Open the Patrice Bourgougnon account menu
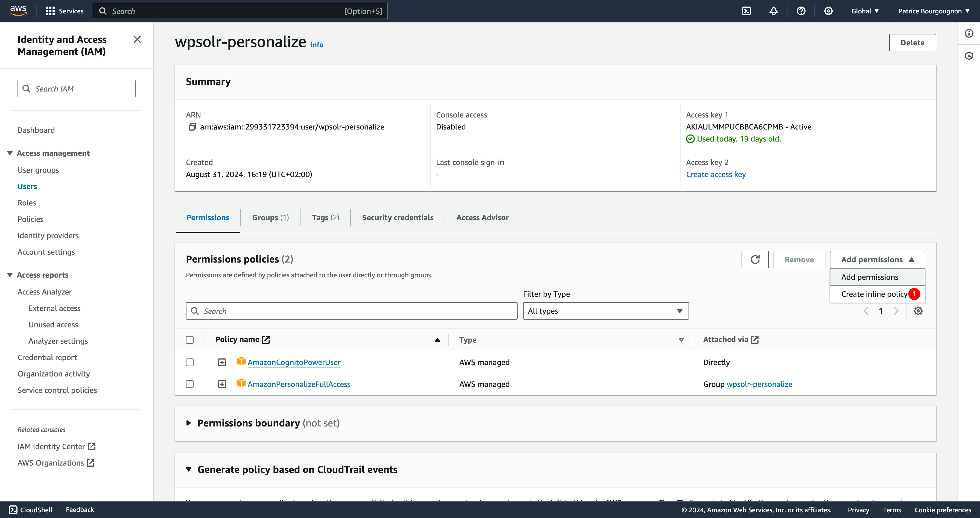This screenshot has width=980, height=518. click(x=934, y=11)
